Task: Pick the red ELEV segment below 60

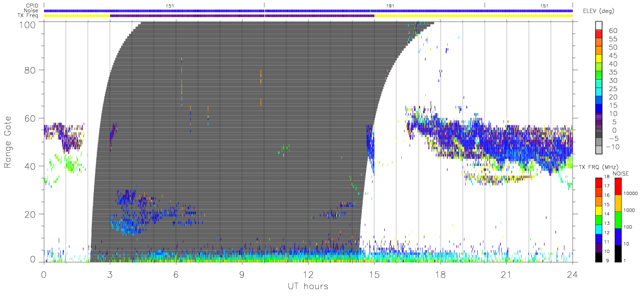Action: pos(599,35)
